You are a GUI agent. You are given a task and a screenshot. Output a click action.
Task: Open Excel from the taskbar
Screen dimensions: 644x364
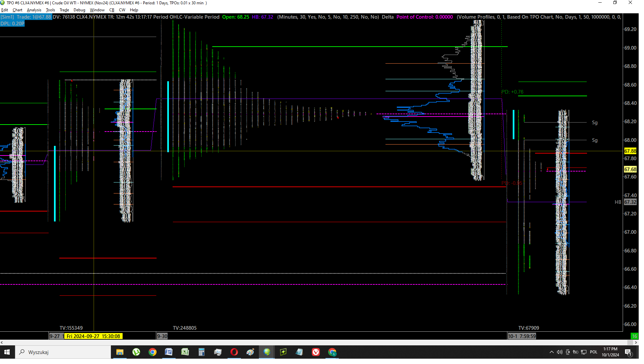pyautogui.click(x=185, y=352)
